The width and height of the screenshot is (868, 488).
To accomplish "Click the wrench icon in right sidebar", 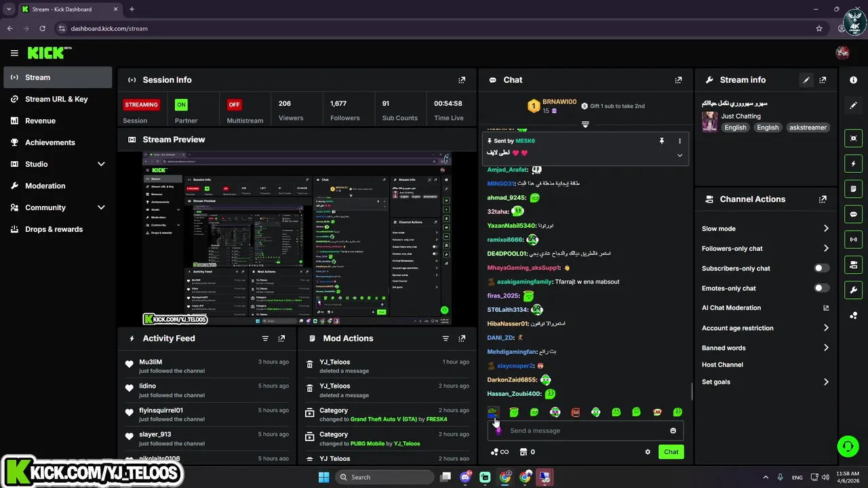I will 853,290.
